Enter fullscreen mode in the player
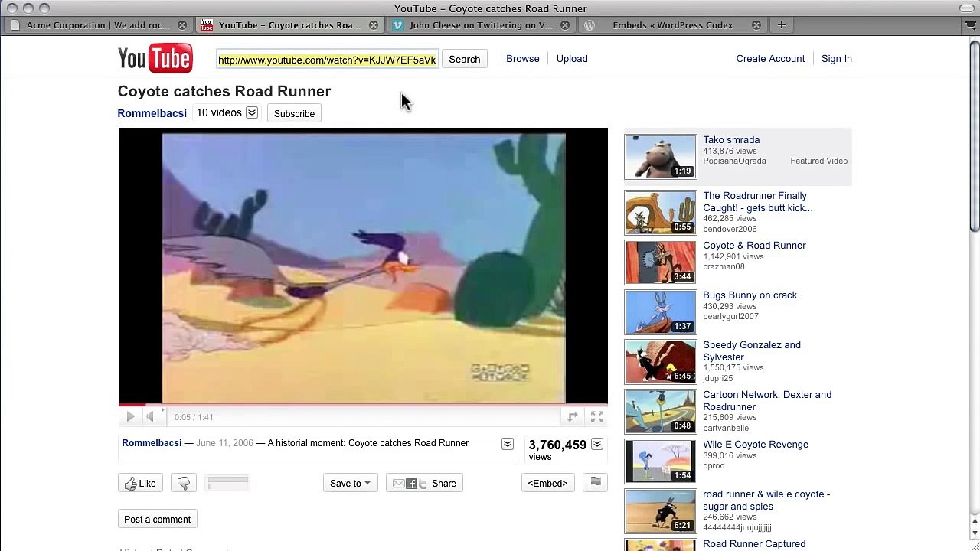980x551 pixels. pos(597,417)
